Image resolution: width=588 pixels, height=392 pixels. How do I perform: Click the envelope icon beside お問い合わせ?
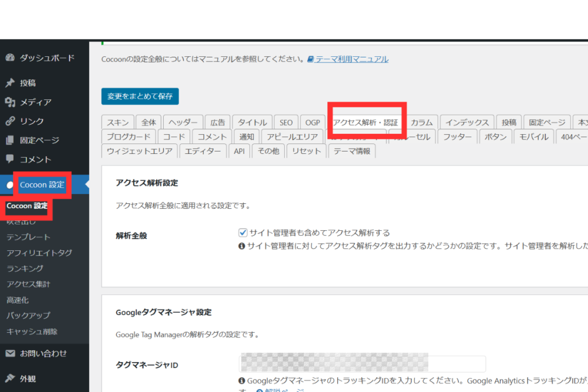(x=10, y=353)
